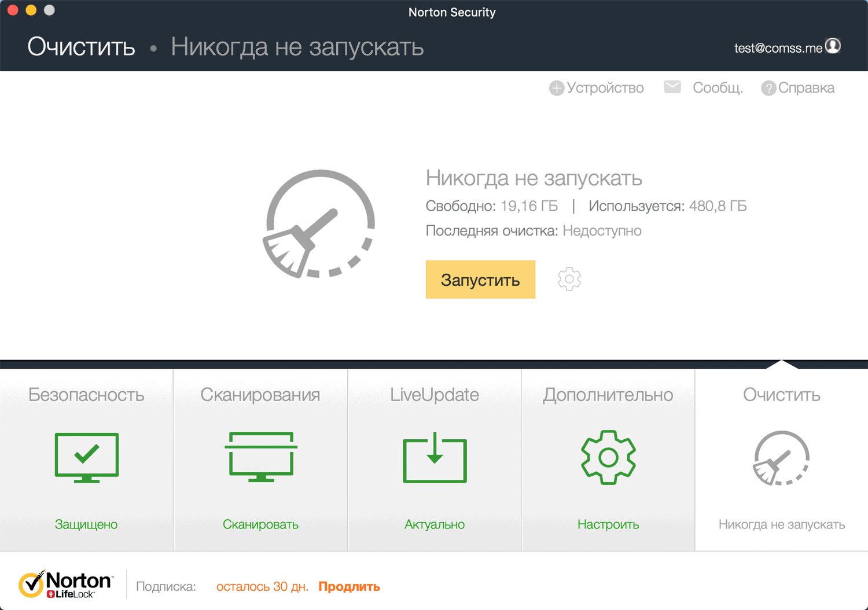This screenshot has width=868, height=610.
Task: Click the user account avatar icon
Action: [833, 46]
